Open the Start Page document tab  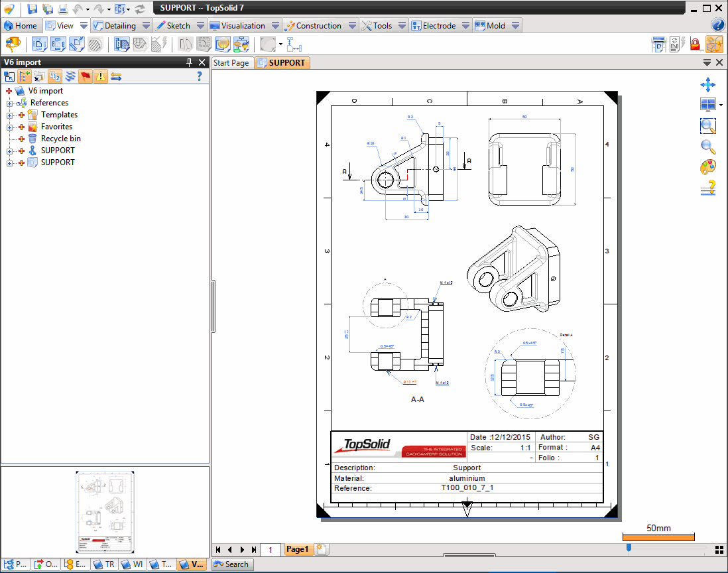231,63
